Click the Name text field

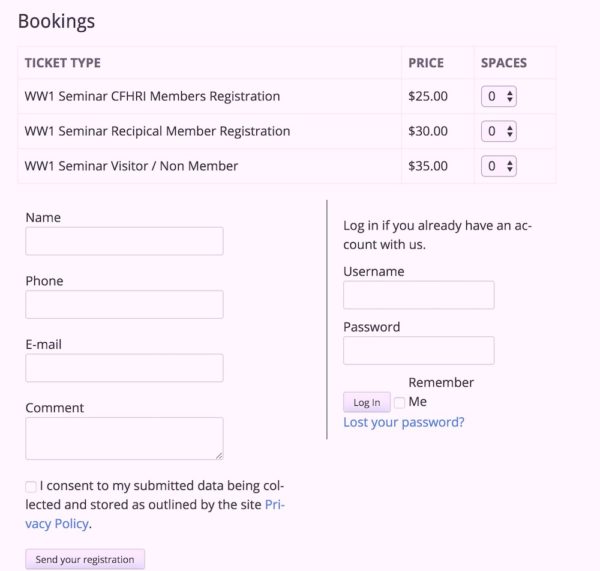point(124,241)
